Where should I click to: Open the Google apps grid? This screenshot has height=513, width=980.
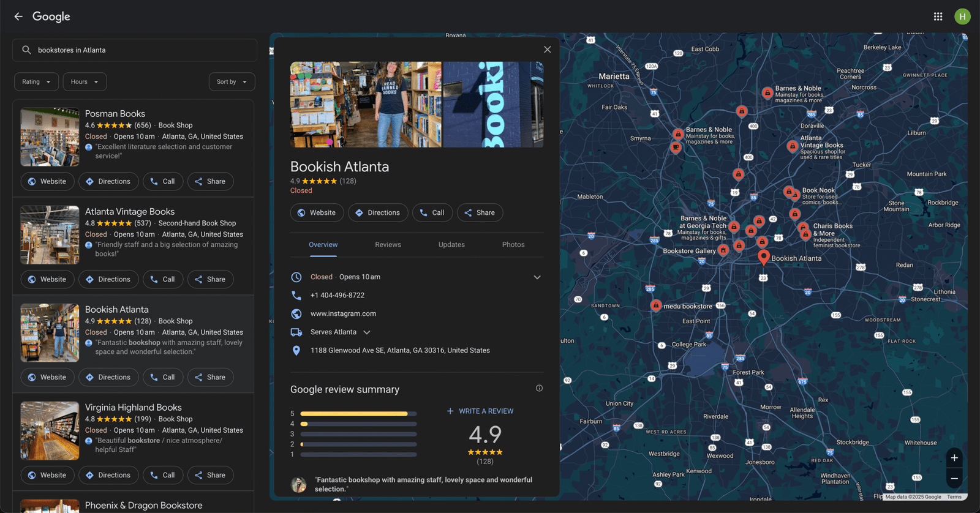point(938,17)
